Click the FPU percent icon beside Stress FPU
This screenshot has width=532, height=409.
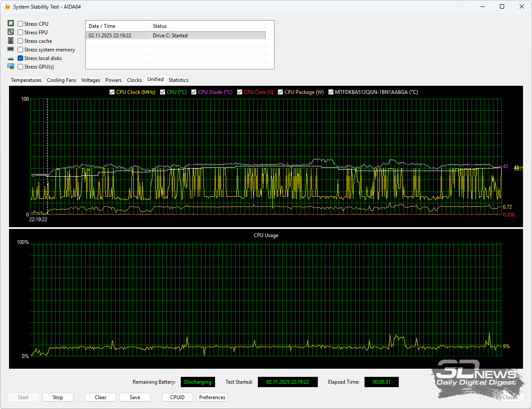tap(11, 32)
